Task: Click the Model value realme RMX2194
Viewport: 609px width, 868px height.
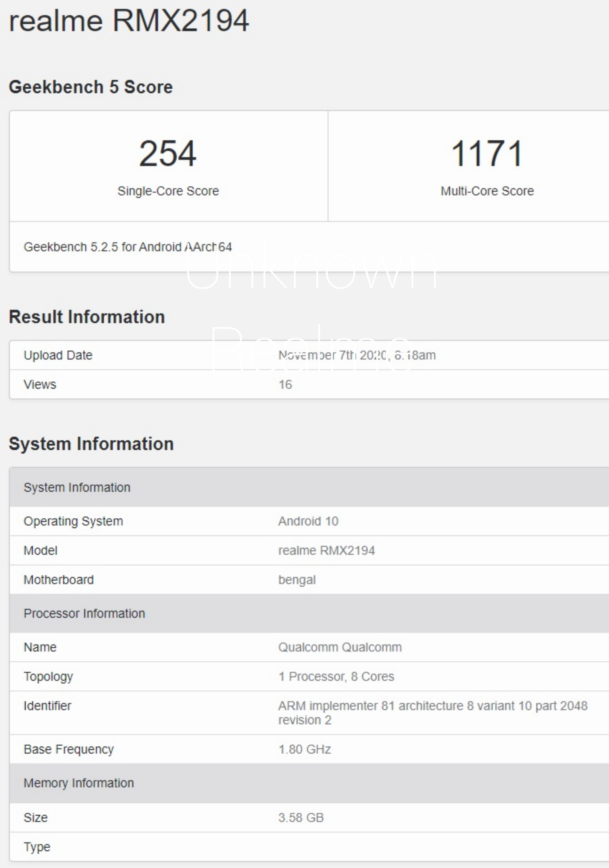Action: click(326, 550)
